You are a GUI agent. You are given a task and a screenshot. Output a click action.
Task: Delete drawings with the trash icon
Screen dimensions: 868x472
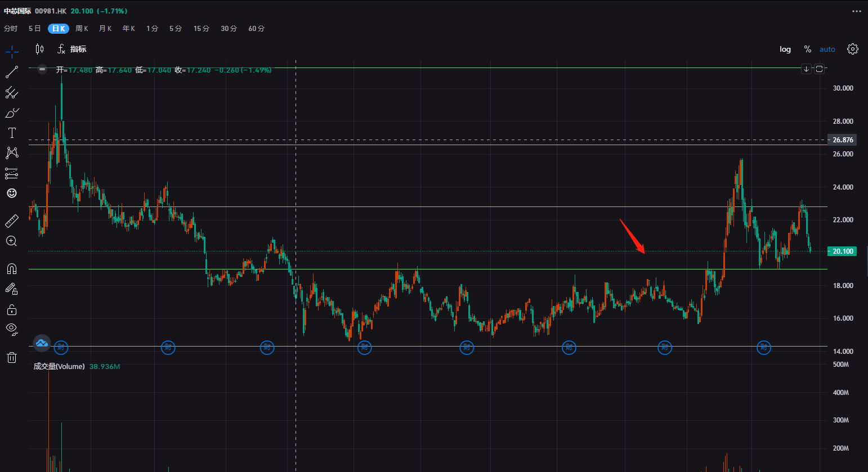click(x=12, y=357)
